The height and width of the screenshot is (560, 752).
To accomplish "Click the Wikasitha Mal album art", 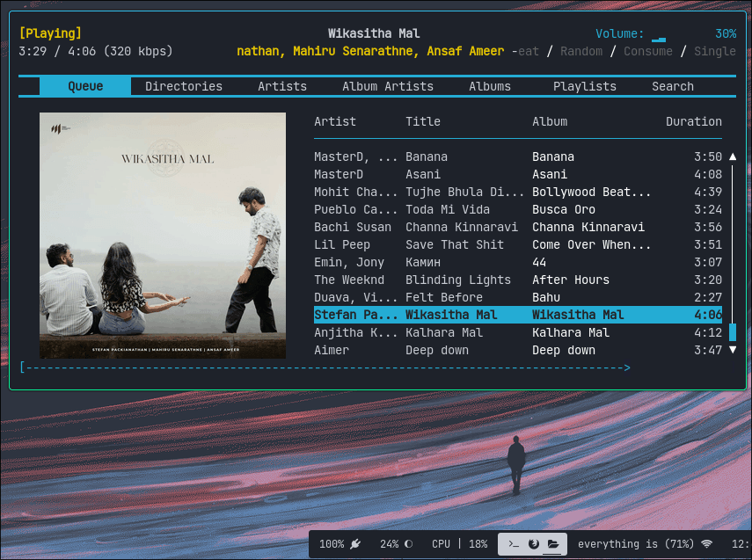I will (163, 235).
